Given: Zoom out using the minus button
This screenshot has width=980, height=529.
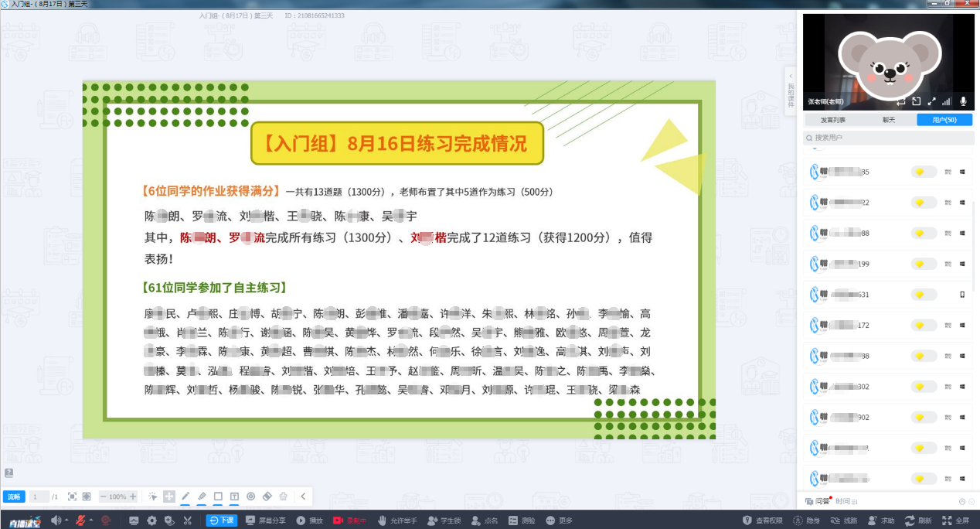Looking at the screenshot, I should (103, 497).
